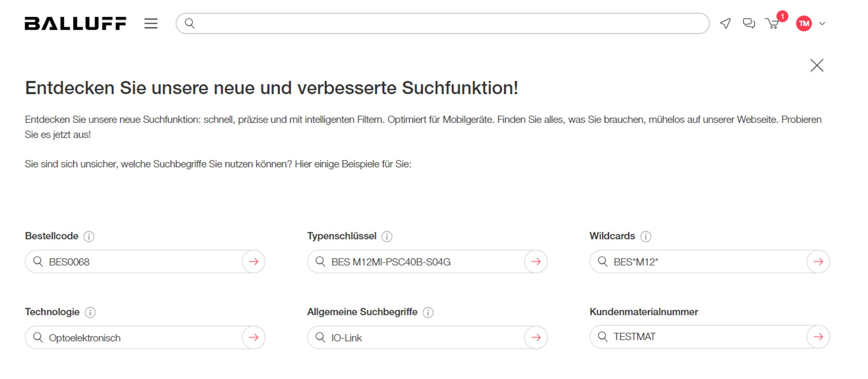Close the search introduction panel
This screenshot has height=379, width=868.
coord(817,65)
